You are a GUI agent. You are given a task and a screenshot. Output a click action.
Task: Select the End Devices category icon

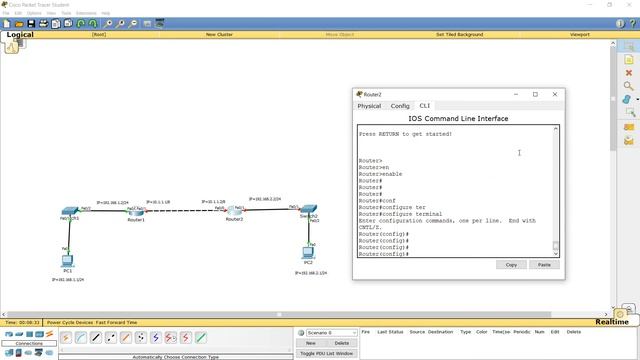point(9,353)
